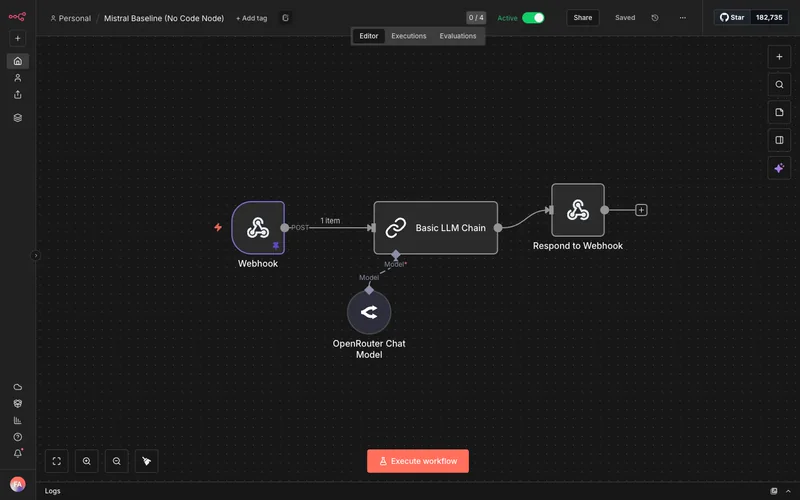Click the pin icon on Webhook node
The image size is (800, 500).
[276, 246]
